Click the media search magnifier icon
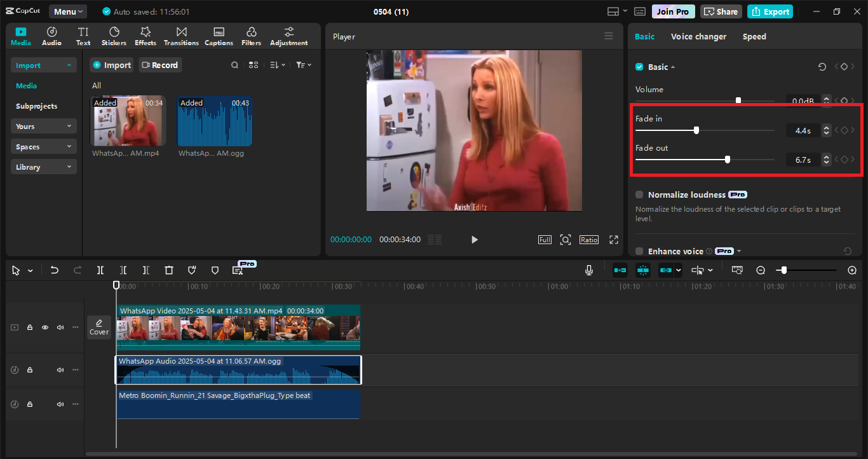 click(234, 65)
